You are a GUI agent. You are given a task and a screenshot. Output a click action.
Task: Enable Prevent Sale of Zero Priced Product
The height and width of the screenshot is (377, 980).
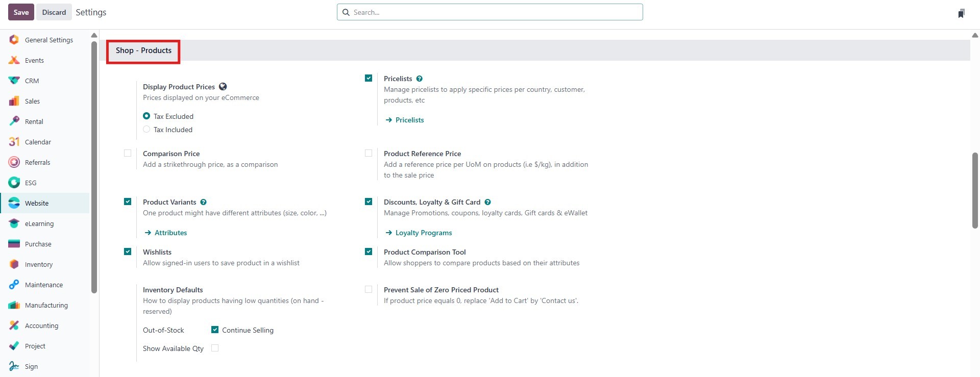coord(369,289)
